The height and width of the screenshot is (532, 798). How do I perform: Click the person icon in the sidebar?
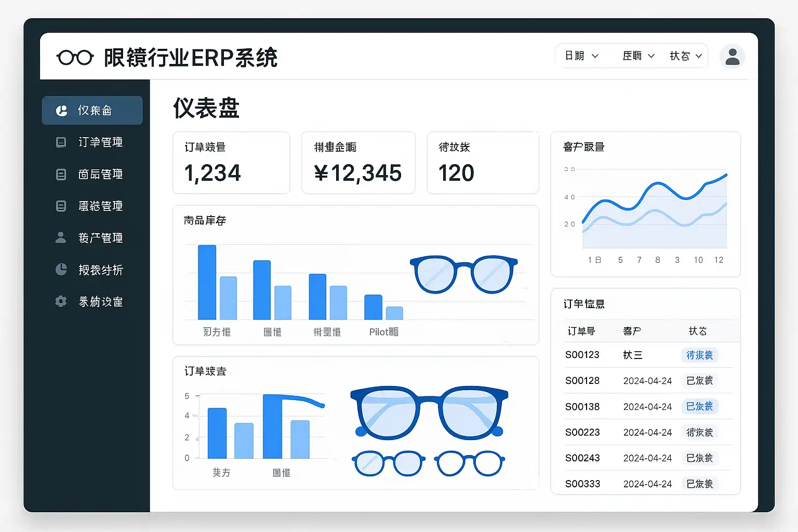click(61, 237)
